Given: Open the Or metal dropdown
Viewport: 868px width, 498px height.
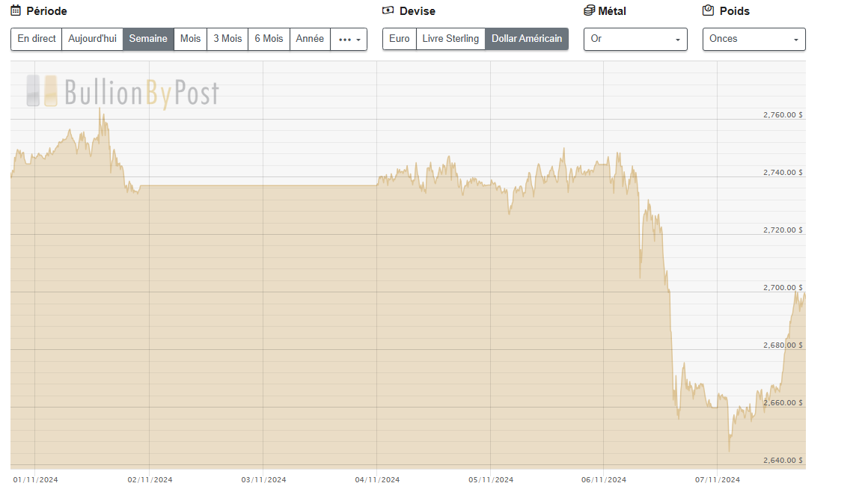Looking at the screenshot, I should tap(635, 39).
